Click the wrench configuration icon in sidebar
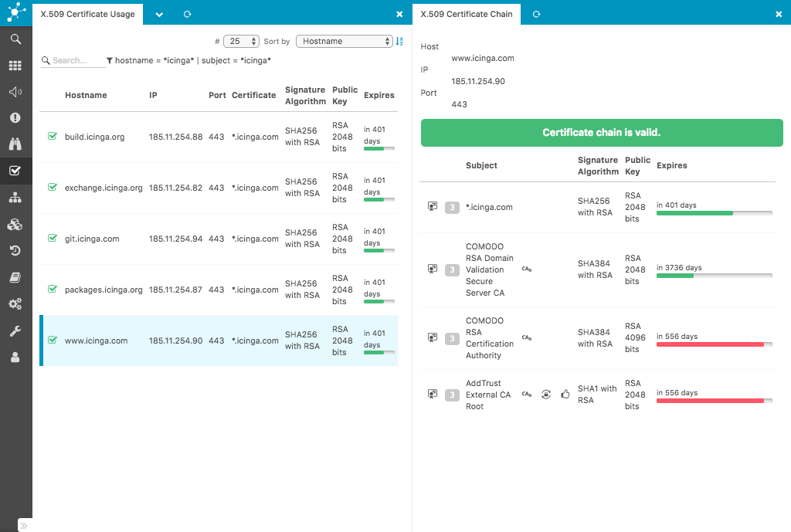Screen dimensions: 791x532 click(x=15, y=330)
